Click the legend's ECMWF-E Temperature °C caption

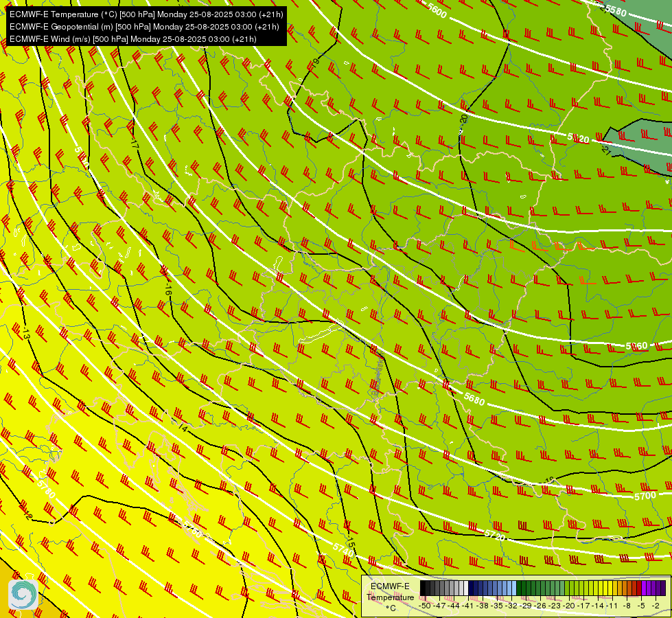[391, 597]
